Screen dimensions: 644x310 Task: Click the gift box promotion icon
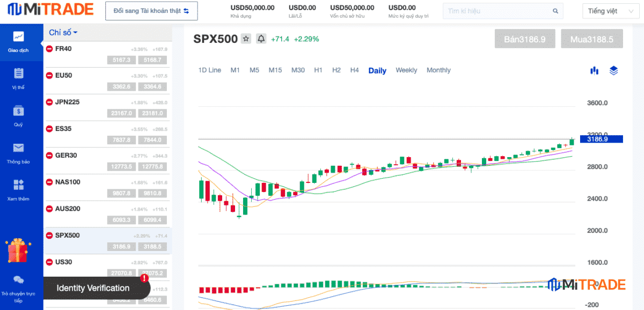click(x=16, y=250)
